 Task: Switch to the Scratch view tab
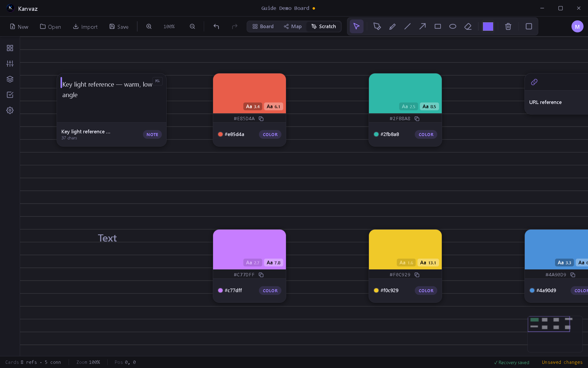(x=324, y=26)
